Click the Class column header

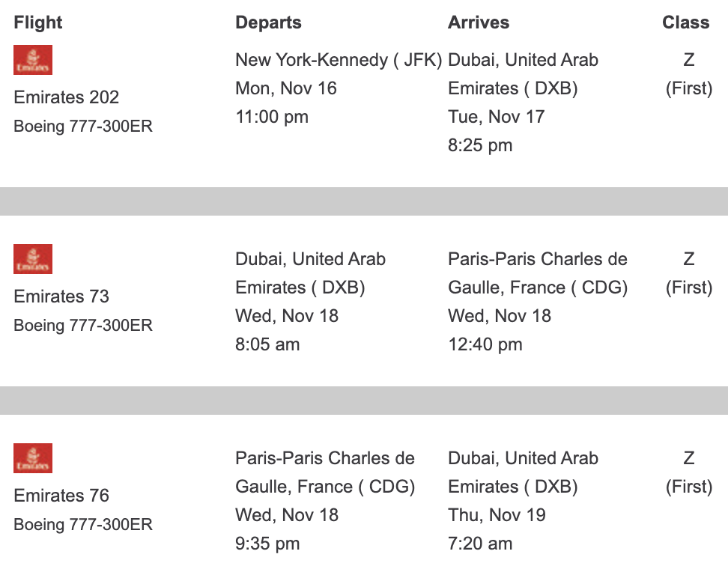(685, 22)
